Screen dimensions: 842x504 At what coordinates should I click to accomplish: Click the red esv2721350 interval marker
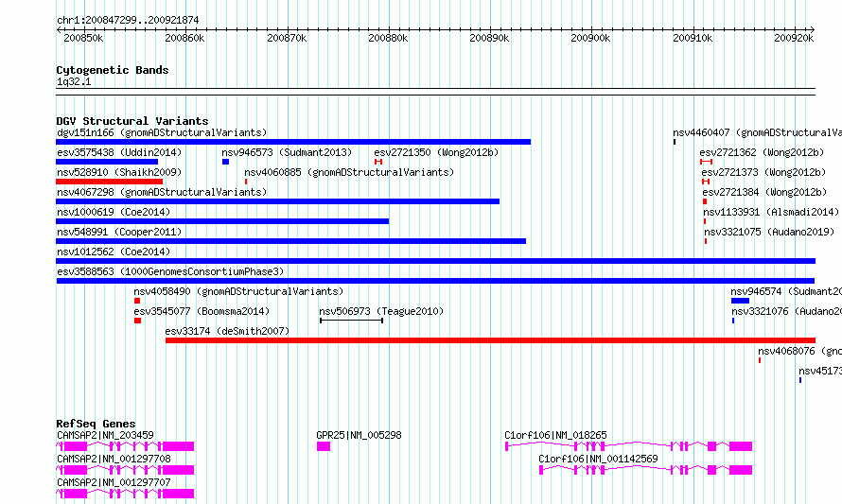378,162
